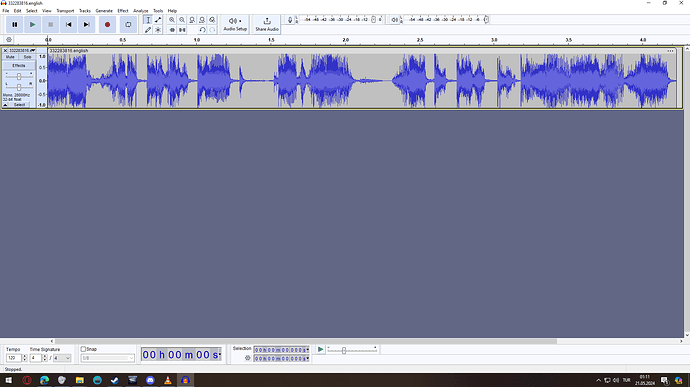The height and width of the screenshot is (387, 690).
Task: Select the Multi-tool icon
Action: (158, 29)
